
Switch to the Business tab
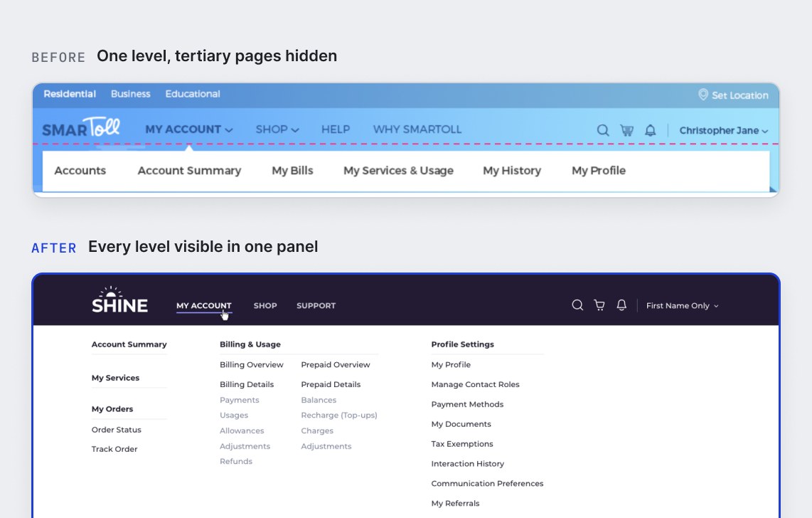pos(131,94)
